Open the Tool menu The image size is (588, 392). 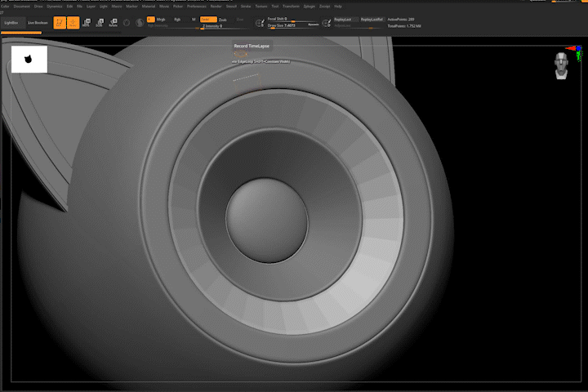pyautogui.click(x=275, y=7)
